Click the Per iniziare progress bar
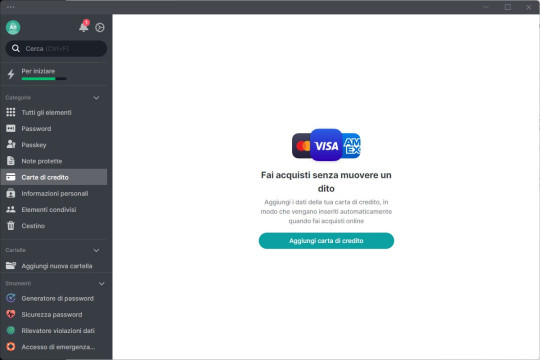540x360 pixels. (44, 79)
